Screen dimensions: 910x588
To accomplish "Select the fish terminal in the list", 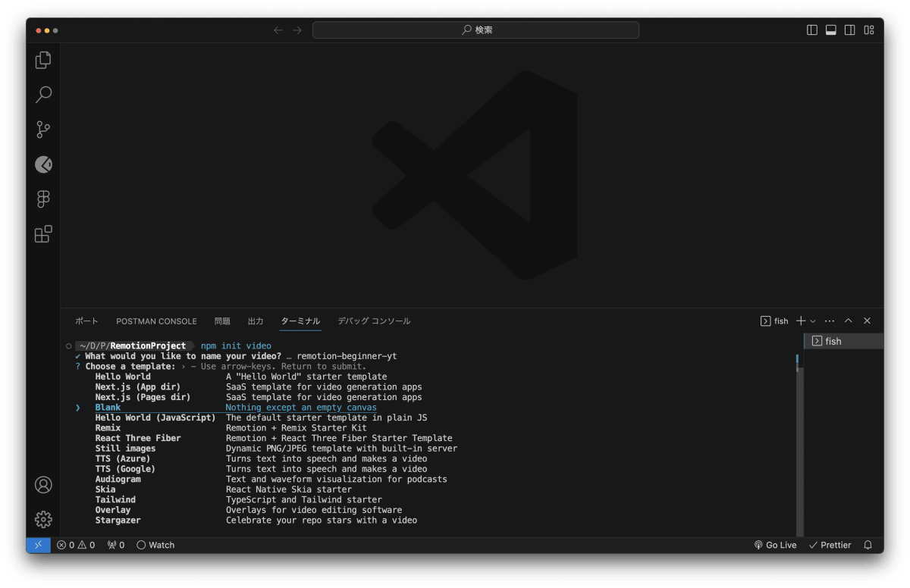I will tap(843, 341).
